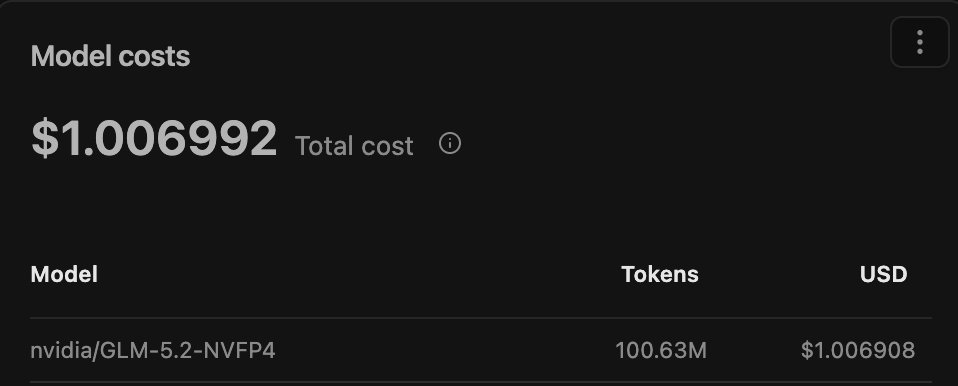Click the Total cost label

[354, 146]
